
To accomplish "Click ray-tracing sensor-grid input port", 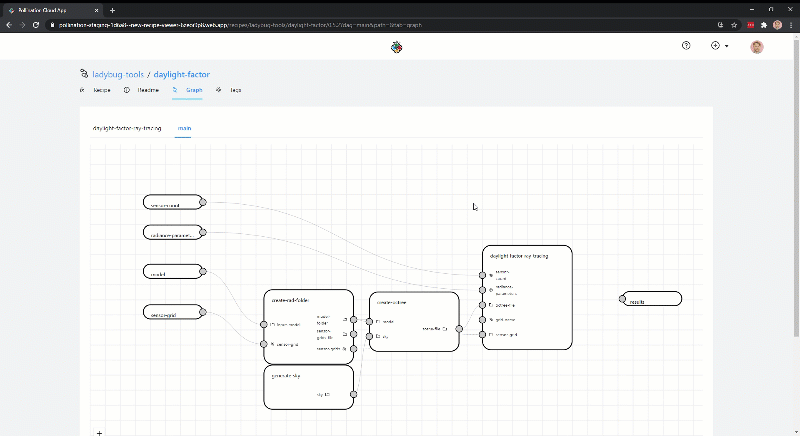I will click(482, 335).
